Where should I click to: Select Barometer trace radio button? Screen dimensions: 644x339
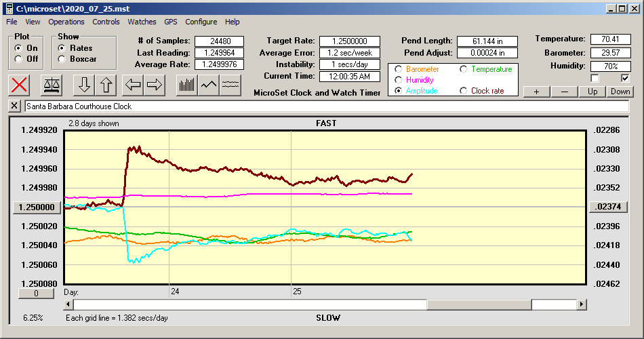coord(398,69)
